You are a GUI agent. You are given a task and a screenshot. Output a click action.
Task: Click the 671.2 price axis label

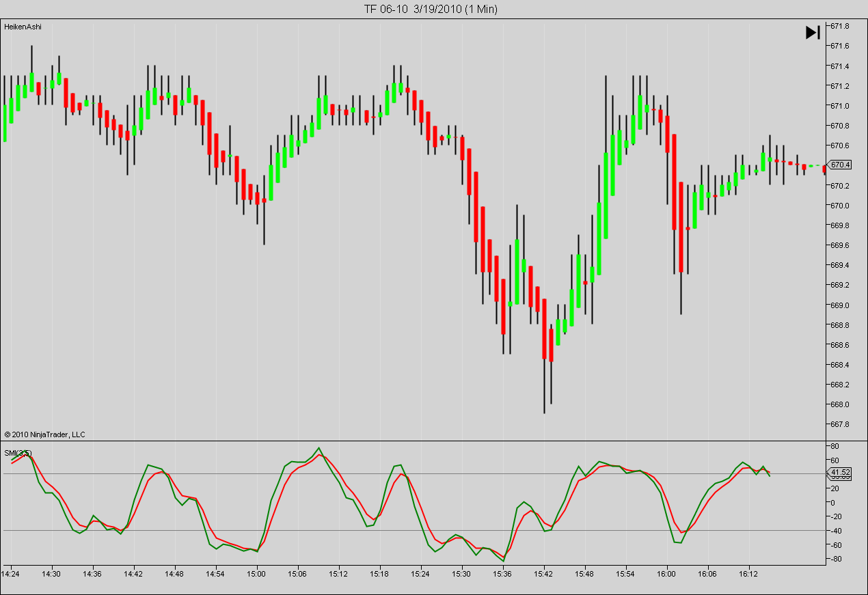[840, 86]
